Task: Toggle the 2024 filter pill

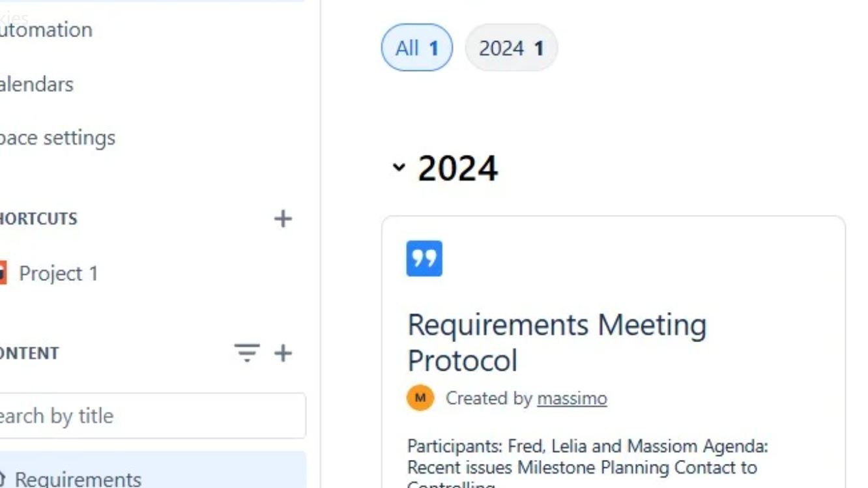Action: 512,47
